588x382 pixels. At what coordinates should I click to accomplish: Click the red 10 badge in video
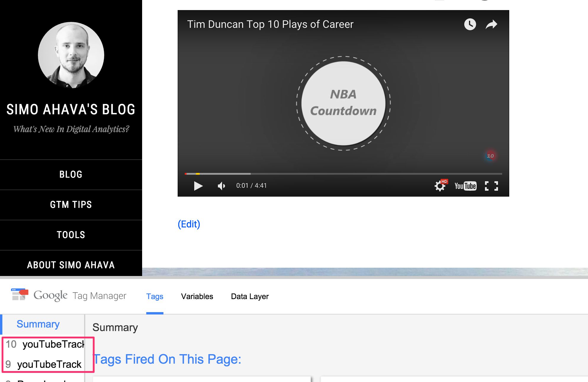[490, 156]
